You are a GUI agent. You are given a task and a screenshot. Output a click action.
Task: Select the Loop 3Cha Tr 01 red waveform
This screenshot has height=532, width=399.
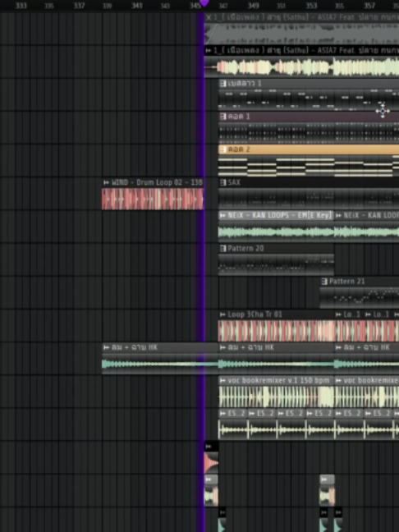click(x=277, y=331)
